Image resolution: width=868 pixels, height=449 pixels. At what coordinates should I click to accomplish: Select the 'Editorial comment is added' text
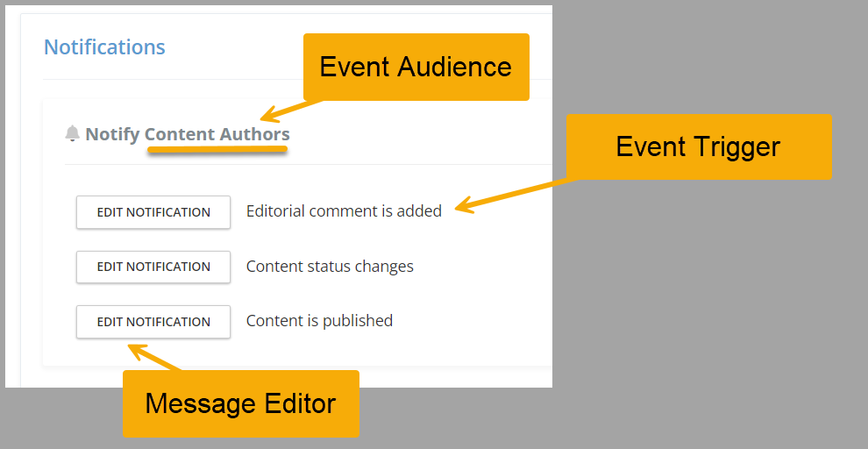tap(344, 211)
